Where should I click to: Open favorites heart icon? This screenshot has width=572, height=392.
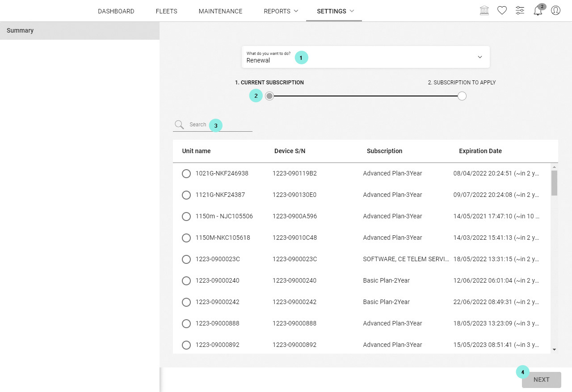point(502,10)
